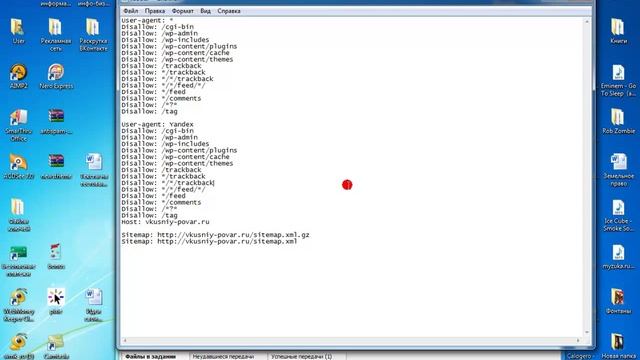The image size is (640, 360).
Task: Open the Справка menu
Action: tap(229, 11)
